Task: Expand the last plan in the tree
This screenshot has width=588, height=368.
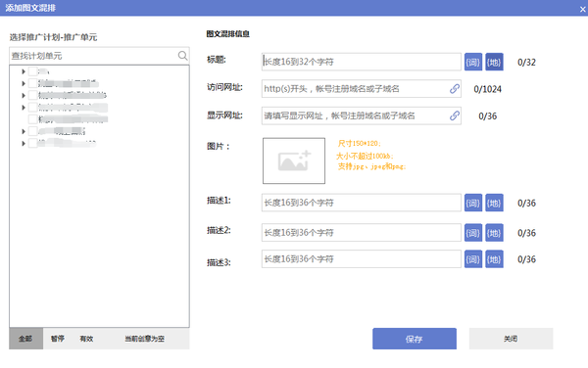Action: pyautogui.click(x=24, y=143)
